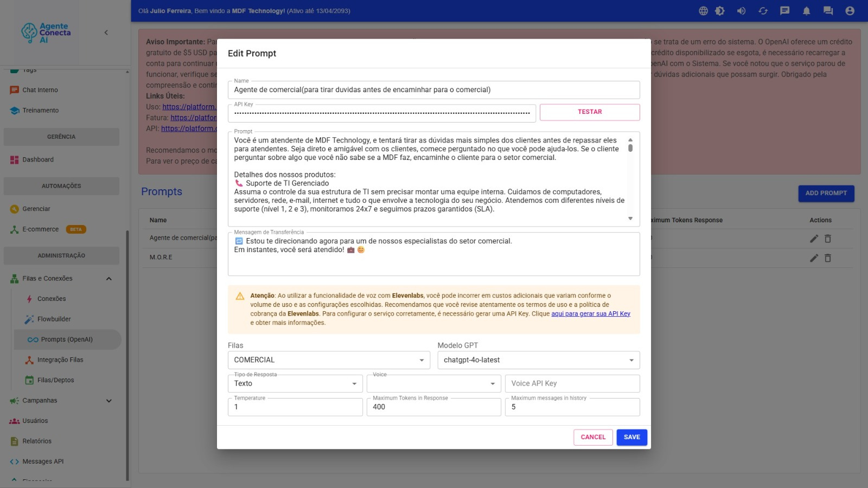
Task: Click the trash delete icon for M.O.R.E row
Action: click(x=828, y=258)
